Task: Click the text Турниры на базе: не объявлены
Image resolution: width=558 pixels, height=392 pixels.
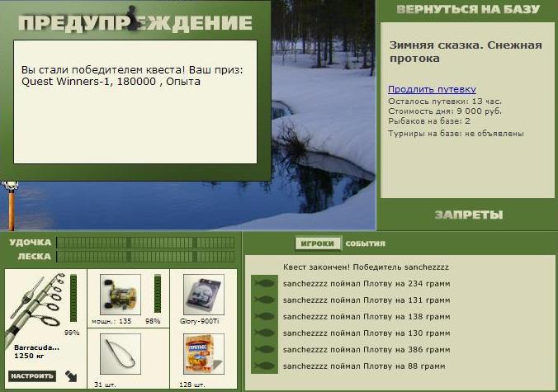Action: pyautogui.click(x=456, y=134)
